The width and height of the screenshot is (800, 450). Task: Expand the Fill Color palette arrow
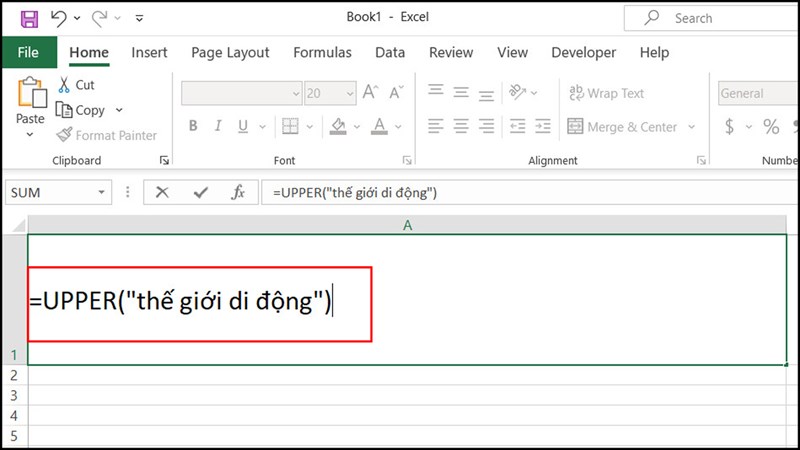tap(357, 127)
